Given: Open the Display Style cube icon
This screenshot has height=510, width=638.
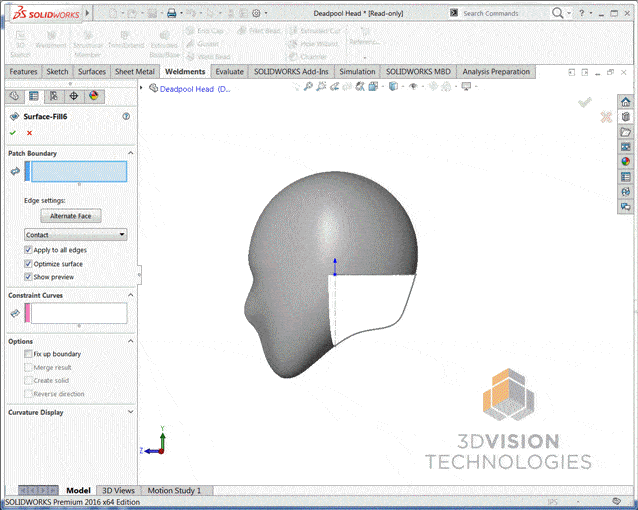Looking at the screenshot, I should click(x=393, y=86).
